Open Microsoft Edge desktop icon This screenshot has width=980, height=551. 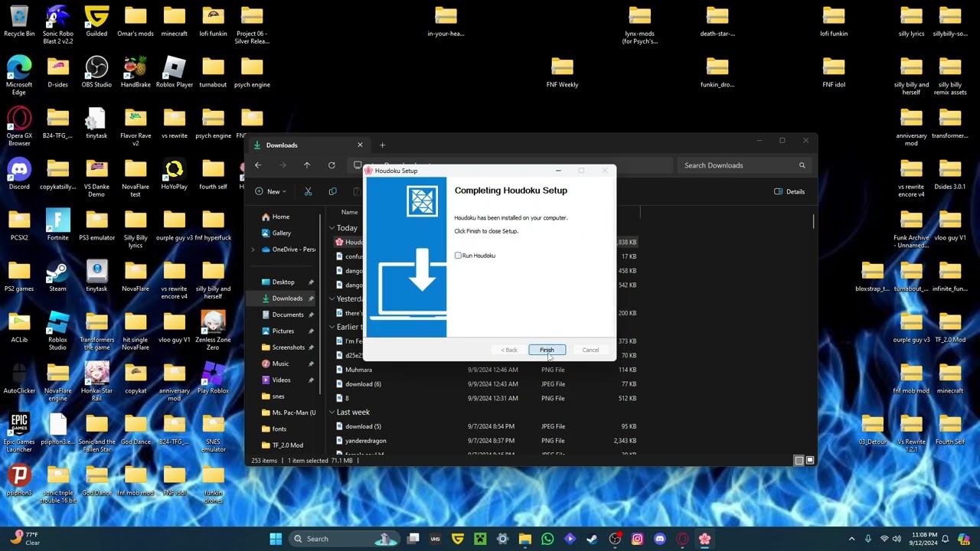pyautogui.click(x=19, y=76)
